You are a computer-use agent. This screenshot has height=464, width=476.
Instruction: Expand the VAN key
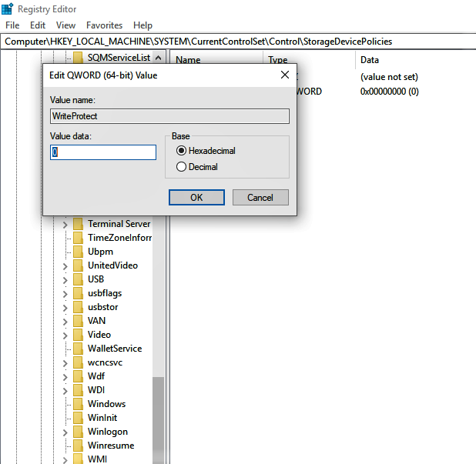[65, 322]
